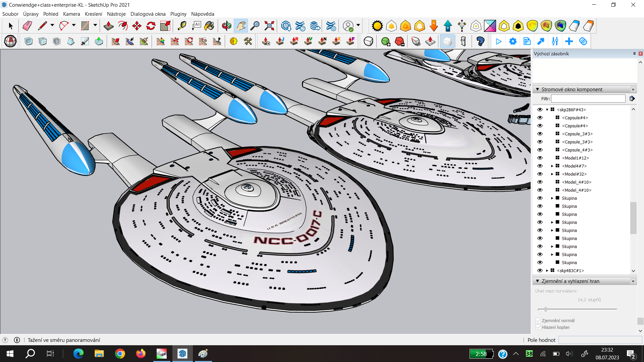The width and height of the screenshot is (644, 362).
Task: Activate the Paint Bucket tool
Action: [x=209, y=26]
